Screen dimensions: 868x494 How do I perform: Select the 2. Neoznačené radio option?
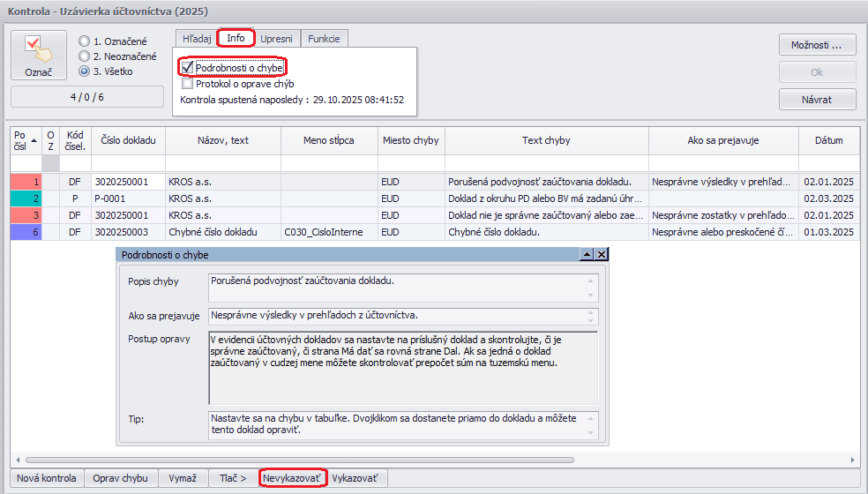click(85, 56)
